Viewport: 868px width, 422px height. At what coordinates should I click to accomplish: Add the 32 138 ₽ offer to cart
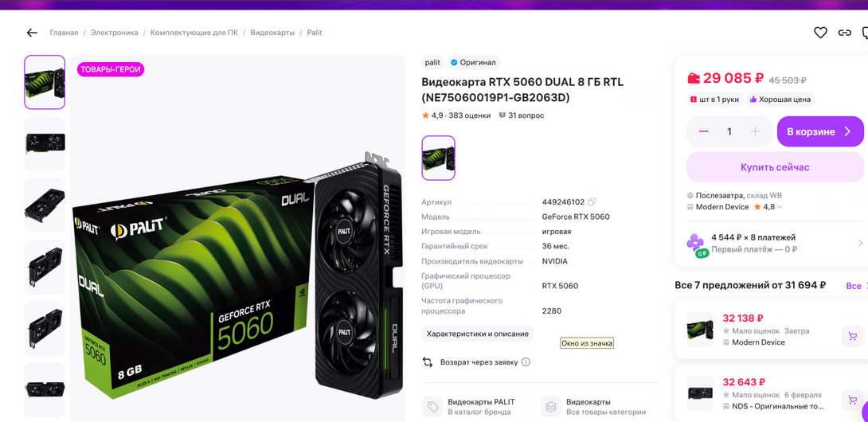[x=853, y=336]
